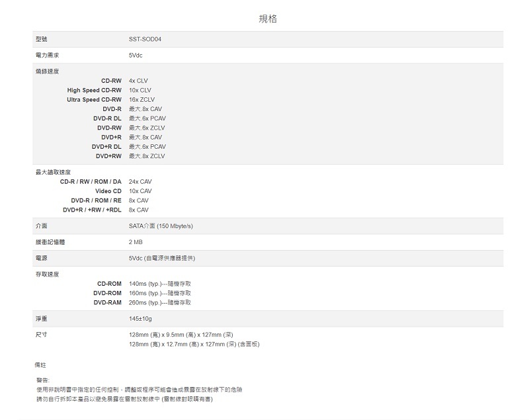Click the SATA介面 (150 Mbyte/s) value
Viewport: 529px width, 420px height.
tap(161, 226)
